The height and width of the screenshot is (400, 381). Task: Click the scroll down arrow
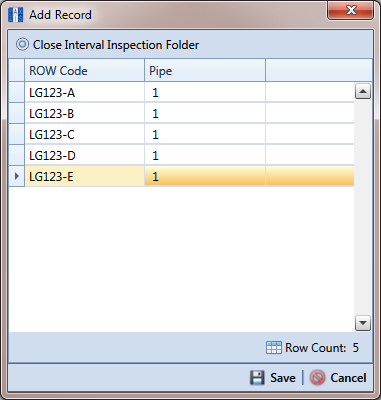pos(363,323)
